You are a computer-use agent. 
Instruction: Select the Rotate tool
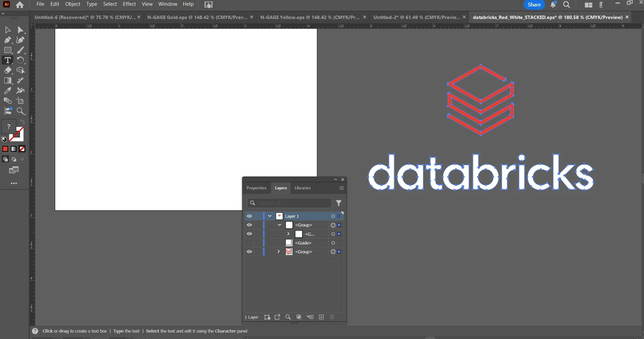[x=20, y=60]
